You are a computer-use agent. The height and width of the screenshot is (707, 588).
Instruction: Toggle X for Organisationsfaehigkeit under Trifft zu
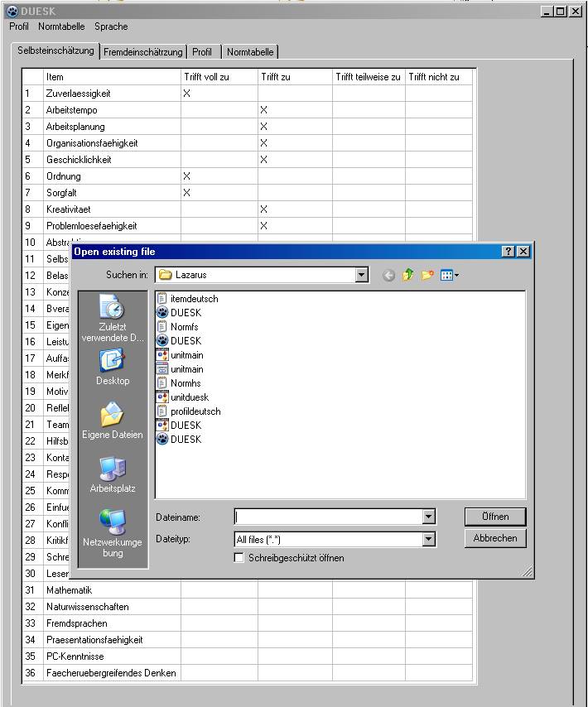click(x=296, y=143)
